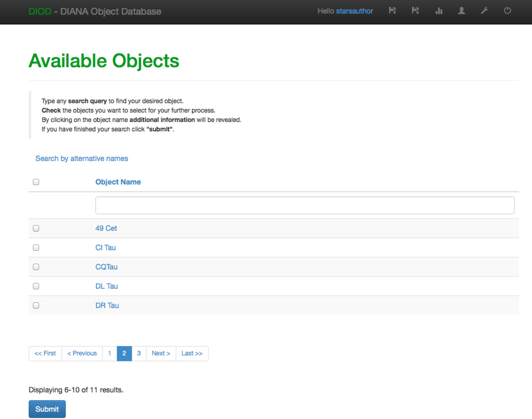The width and height of the screenshot is (532, 419).
Task: Open the starsauthor username link
Action: coord(354,11)
